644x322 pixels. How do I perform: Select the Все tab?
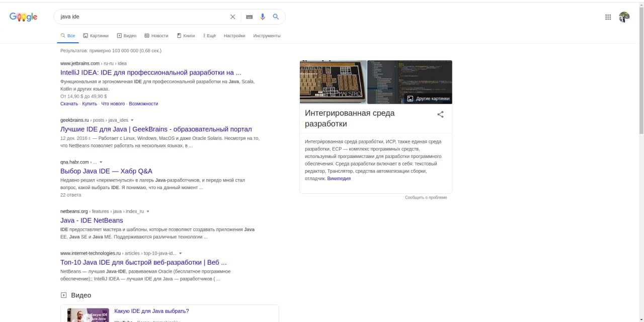tap(68, 36)
